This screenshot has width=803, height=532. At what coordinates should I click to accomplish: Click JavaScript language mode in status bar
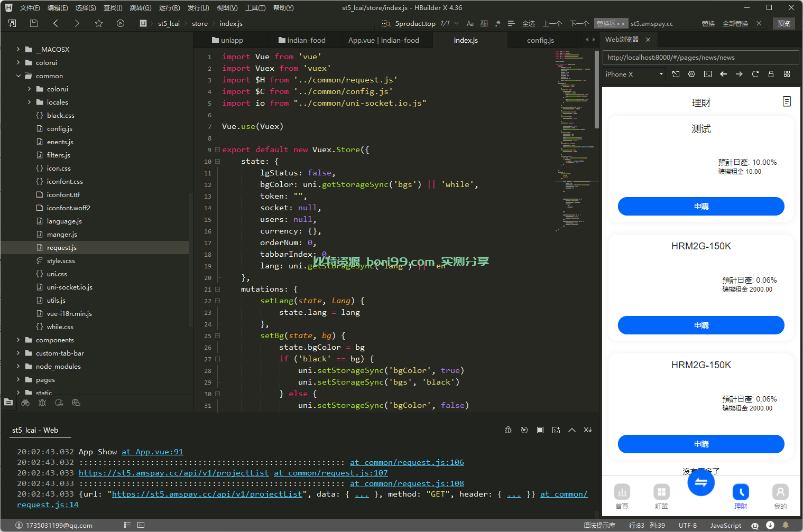725,525
